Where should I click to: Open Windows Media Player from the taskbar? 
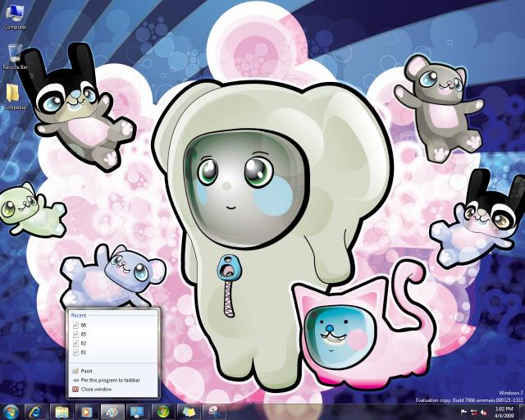click(x=87, y=411)
